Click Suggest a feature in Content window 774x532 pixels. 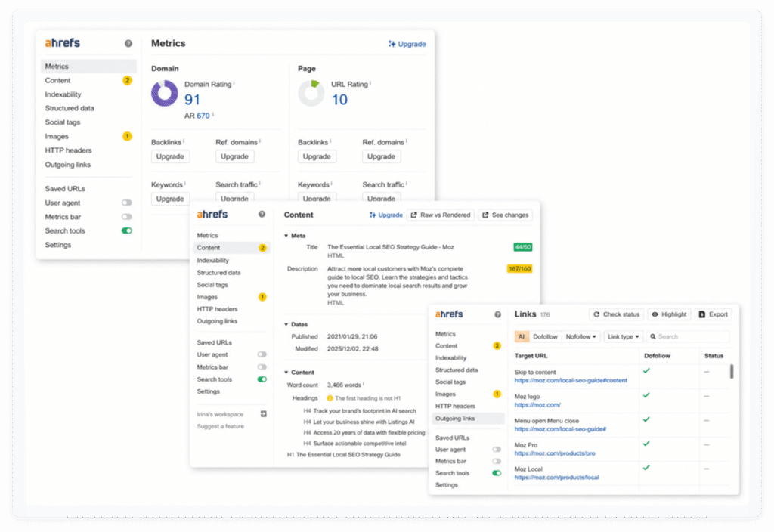click(x=220, y=426)
